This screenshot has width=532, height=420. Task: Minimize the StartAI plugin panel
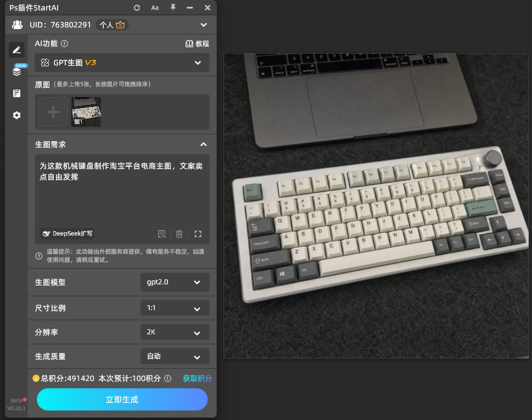189,8
